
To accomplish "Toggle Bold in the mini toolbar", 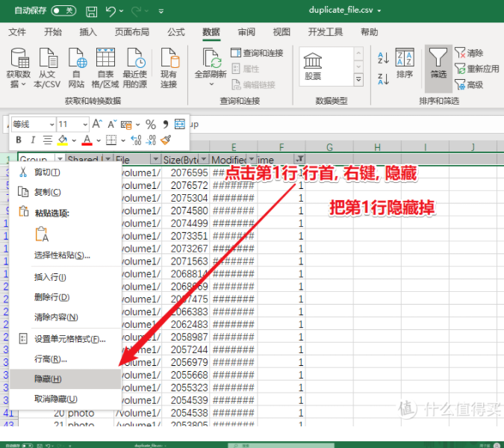I will 19,140.
